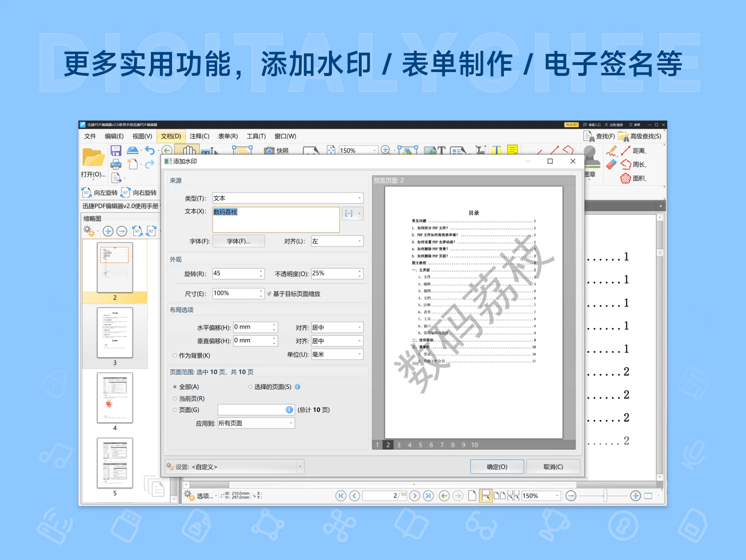Open the 注释(C) menu

199,136
